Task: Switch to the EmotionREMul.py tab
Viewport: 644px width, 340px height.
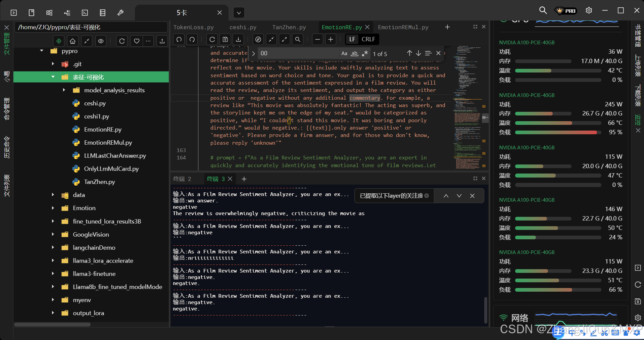Action: 403,27
